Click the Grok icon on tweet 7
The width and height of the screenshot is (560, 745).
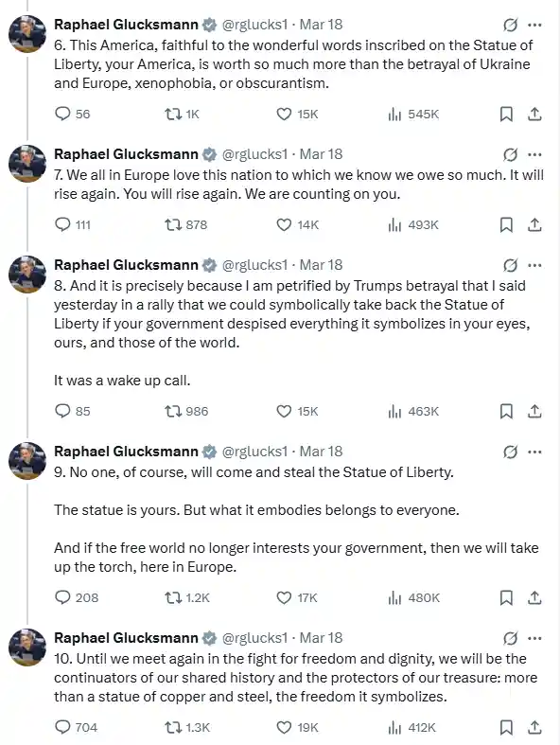510,154
